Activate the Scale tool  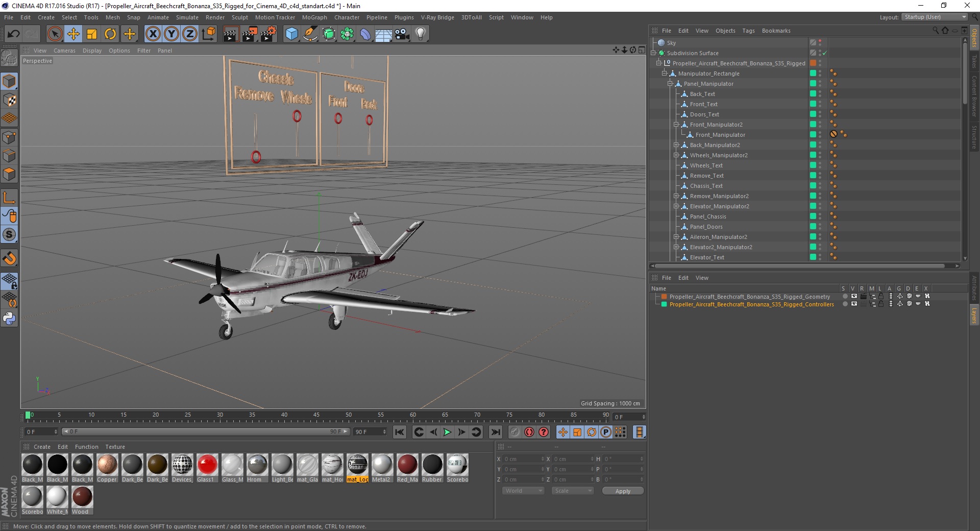(x=92, y=34)
